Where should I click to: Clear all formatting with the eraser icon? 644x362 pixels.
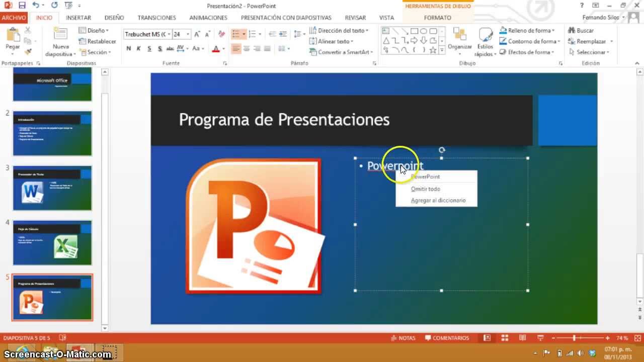coord(221,34)
